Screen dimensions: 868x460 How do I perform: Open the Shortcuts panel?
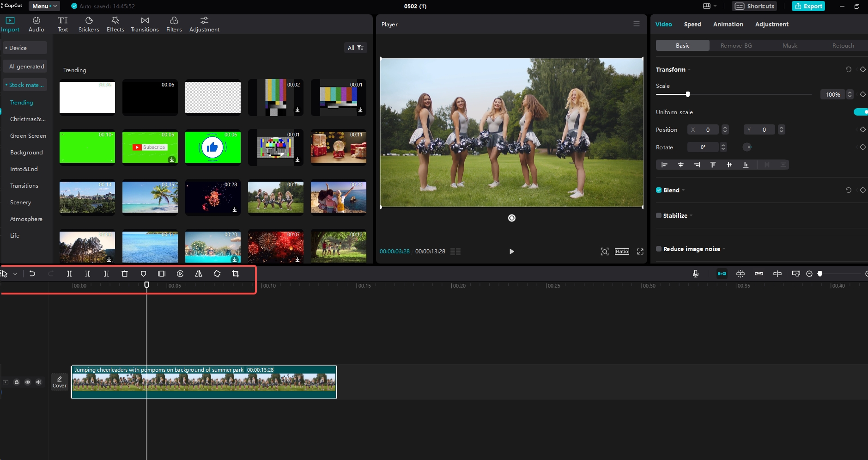pos(754,6)
